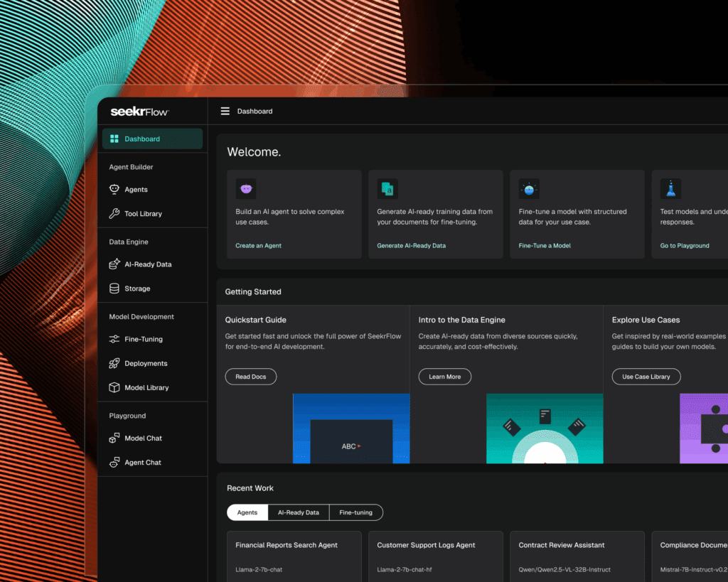Select the Dashboard icon in the sidebar

(x=114, y=138)
